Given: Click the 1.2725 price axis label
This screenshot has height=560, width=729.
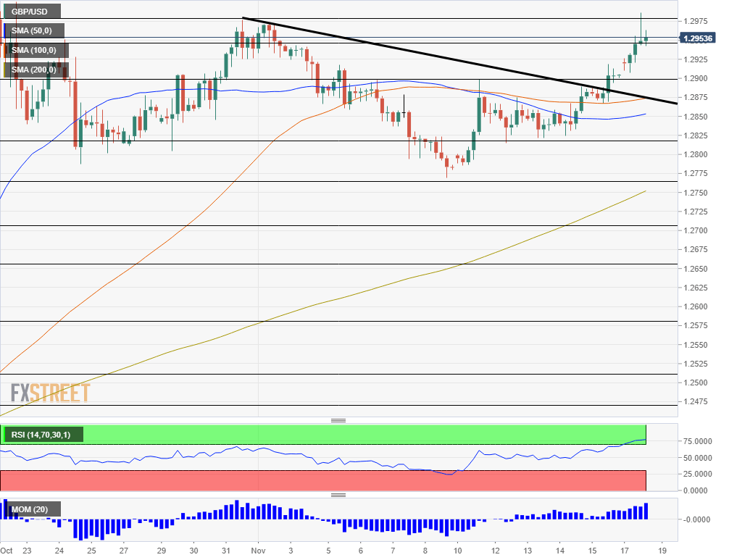Looking at the screenshot, I should tap(696, 212).
